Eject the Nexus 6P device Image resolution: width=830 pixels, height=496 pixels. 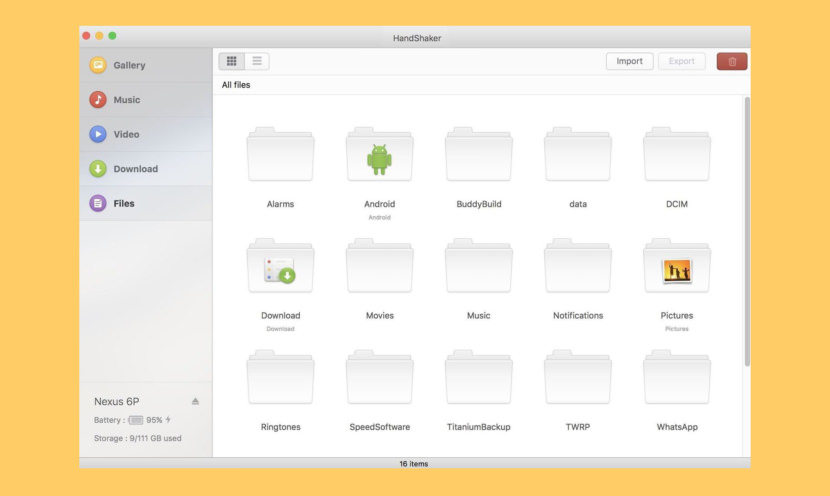[196, 401]
